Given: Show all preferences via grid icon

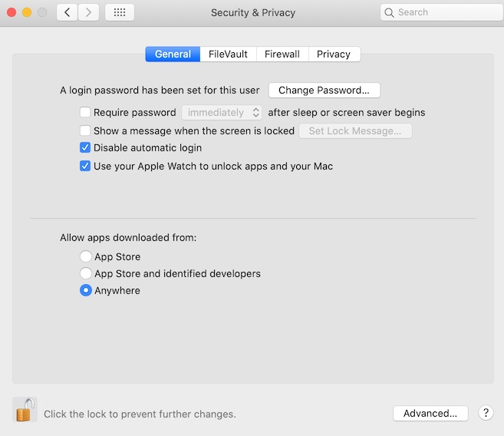Looking at the screenshot, I should [119, 12].
